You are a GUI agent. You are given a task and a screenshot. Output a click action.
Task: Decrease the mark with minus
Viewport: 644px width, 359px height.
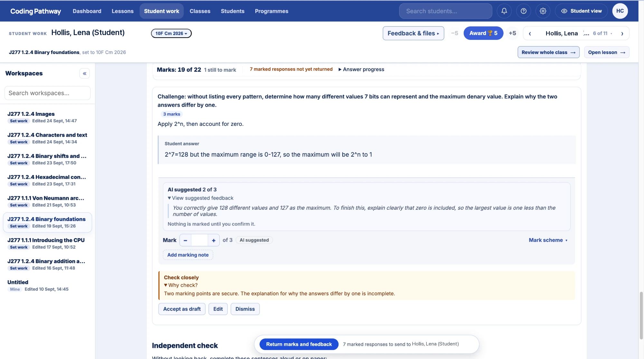[185, 240]
